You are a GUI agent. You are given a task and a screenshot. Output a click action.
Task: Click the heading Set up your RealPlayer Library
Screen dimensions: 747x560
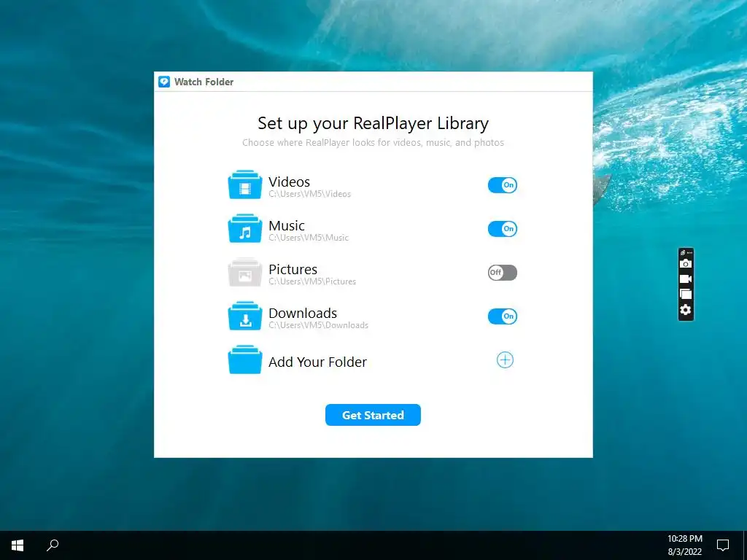(x=373, y=123)
